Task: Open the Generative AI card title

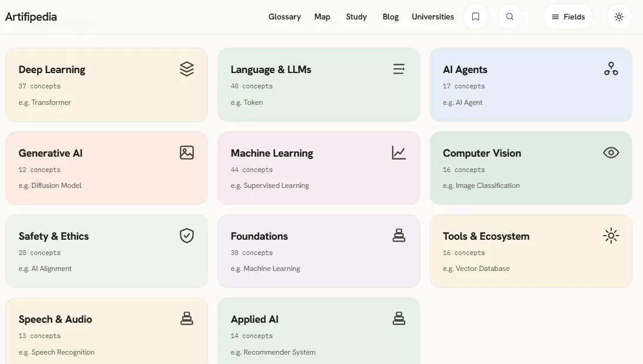Action: (x=51, y=153)
